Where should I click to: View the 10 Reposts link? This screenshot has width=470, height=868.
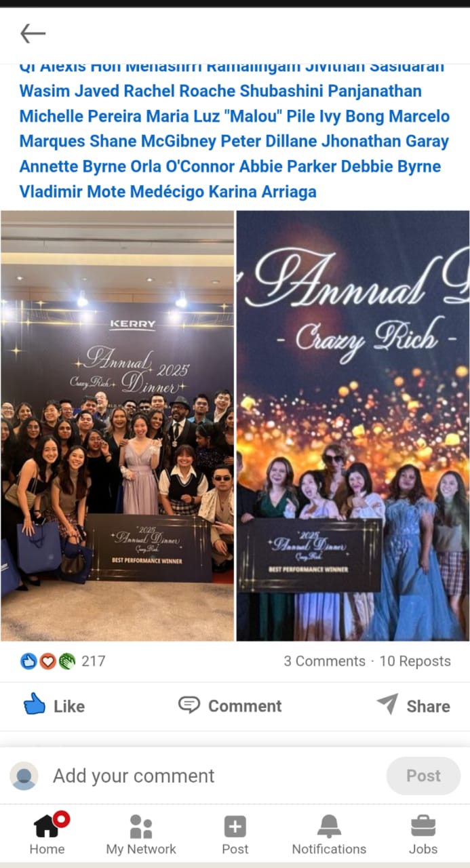click(x=415, y=661)
